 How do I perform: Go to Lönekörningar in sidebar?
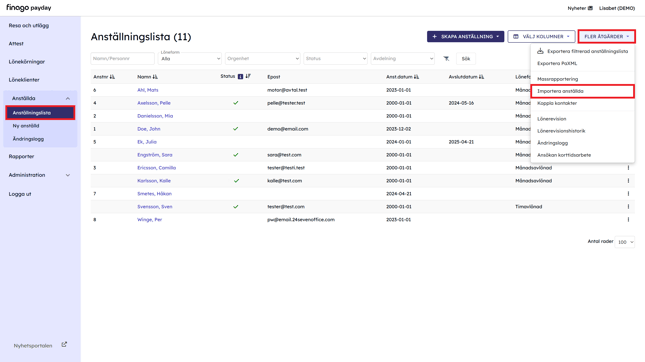click(27, 62)
